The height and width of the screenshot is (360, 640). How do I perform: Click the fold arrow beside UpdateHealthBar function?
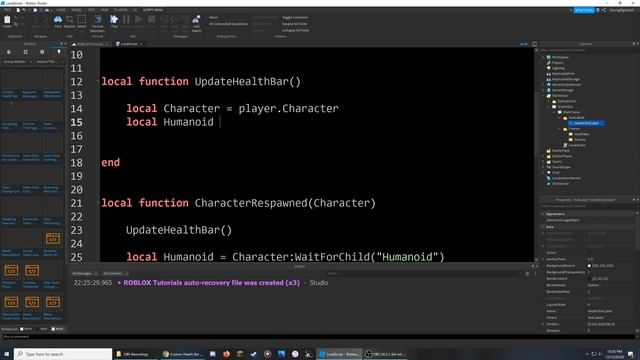tap(98, 81)
